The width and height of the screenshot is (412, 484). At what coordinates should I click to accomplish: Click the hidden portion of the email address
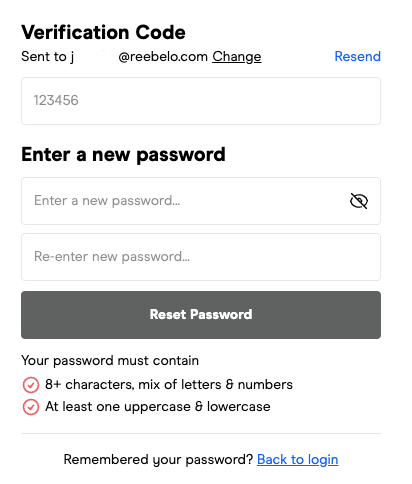(96, 56)
